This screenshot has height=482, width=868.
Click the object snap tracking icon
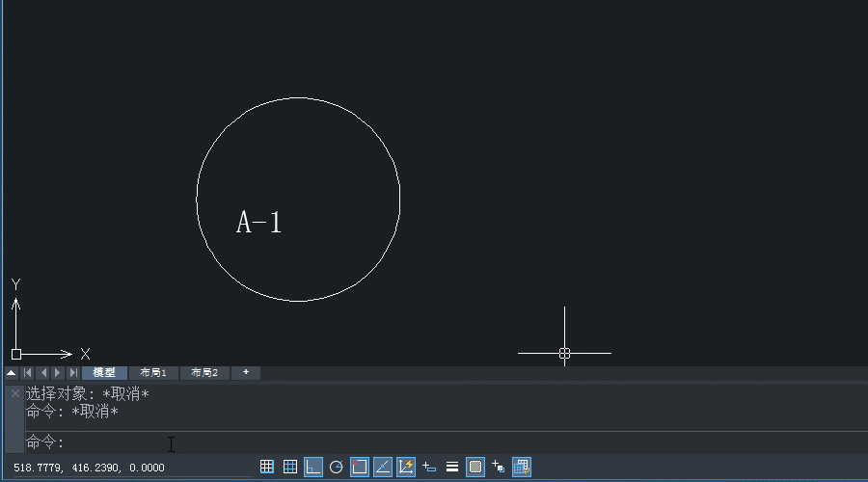click(383, 467)
